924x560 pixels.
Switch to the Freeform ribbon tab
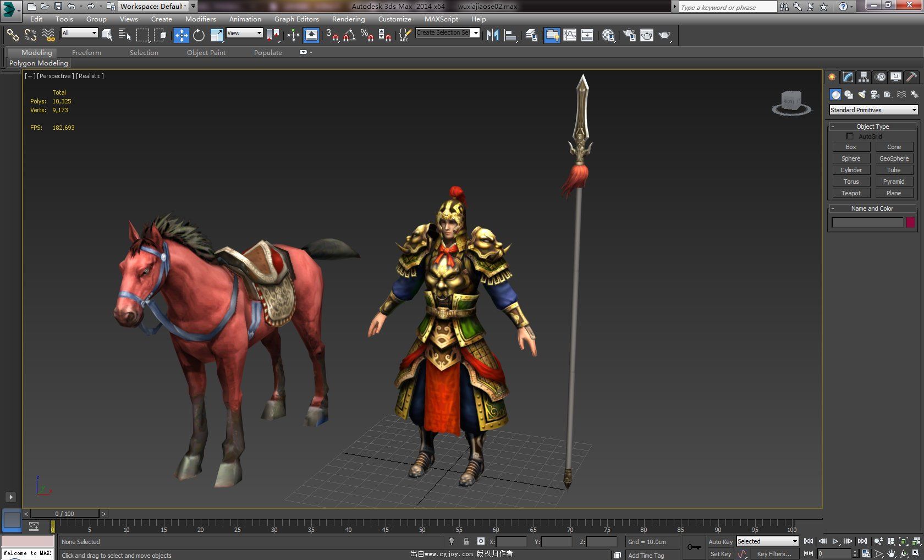point(86,52)
